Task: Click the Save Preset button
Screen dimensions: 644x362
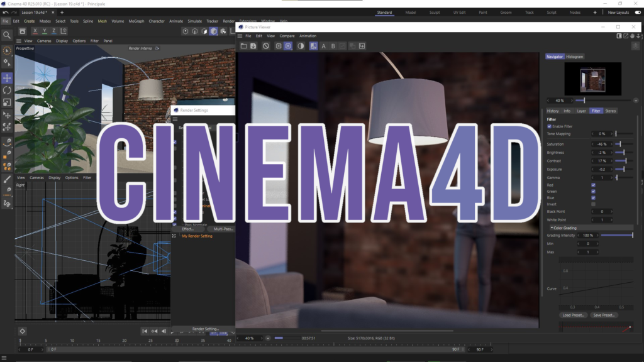Action: click(604, 315)
